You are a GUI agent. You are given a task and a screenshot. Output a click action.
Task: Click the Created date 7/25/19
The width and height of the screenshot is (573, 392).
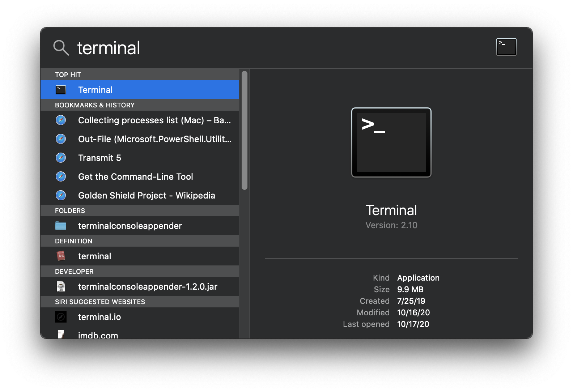tap(411, 301)
